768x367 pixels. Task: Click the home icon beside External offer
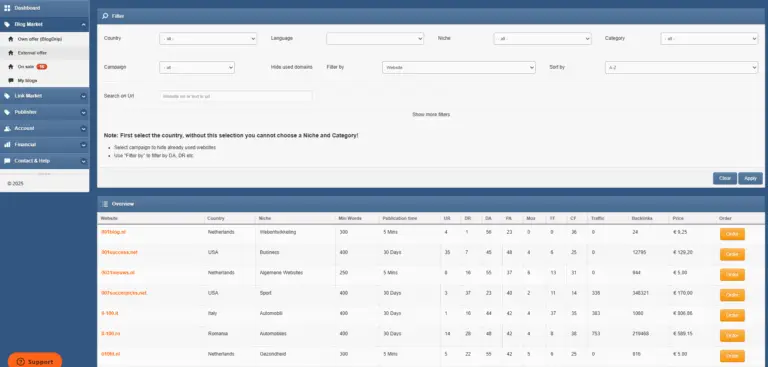tap(11, 52)
